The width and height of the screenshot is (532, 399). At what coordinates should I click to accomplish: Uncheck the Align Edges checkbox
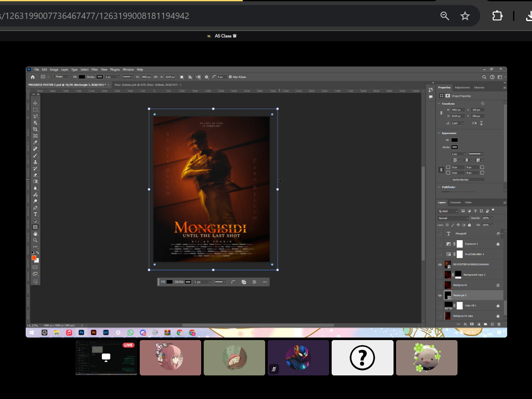pos(230,77)
